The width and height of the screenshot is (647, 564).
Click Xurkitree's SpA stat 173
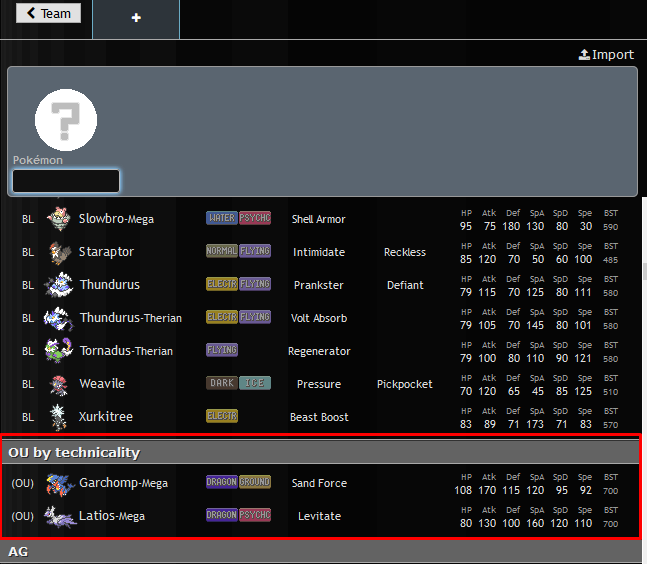535,424
